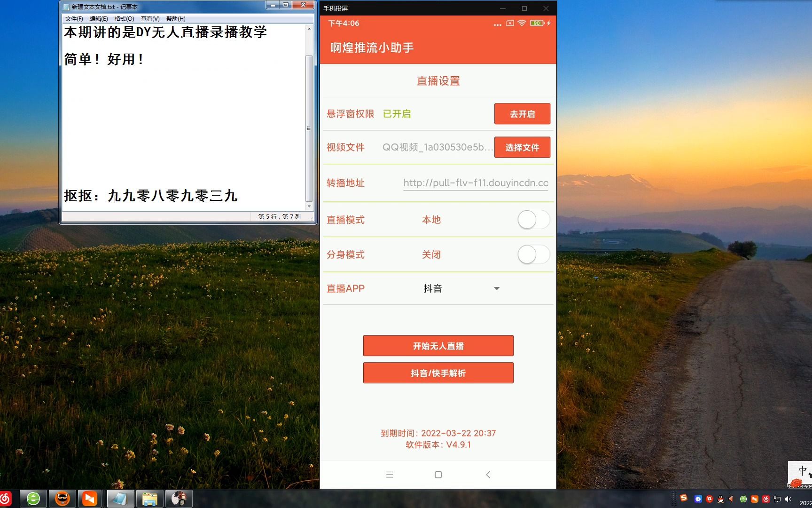Screen dimensions: 812x508
Task: Click the green 360 browser tray icon
Action: 743,499
